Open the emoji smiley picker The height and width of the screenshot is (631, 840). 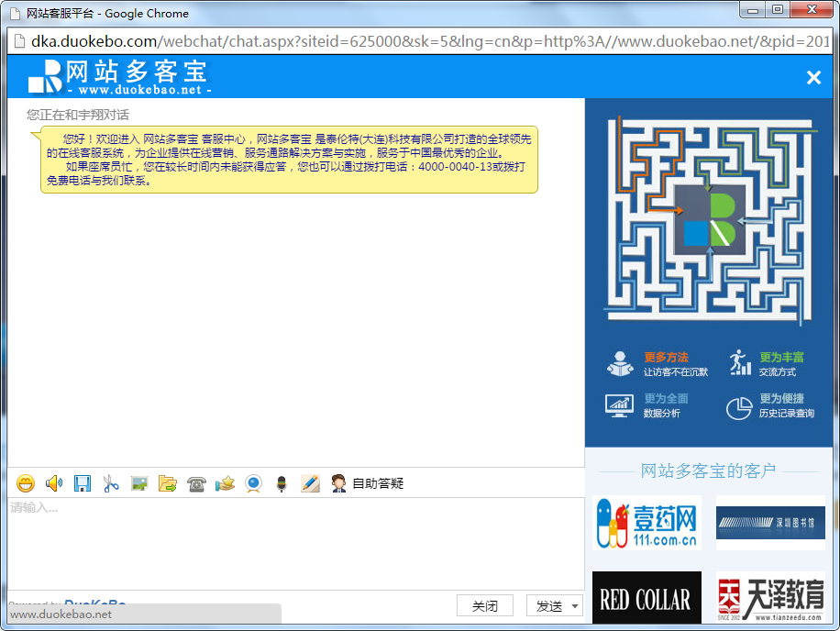(x=26, y=483)
